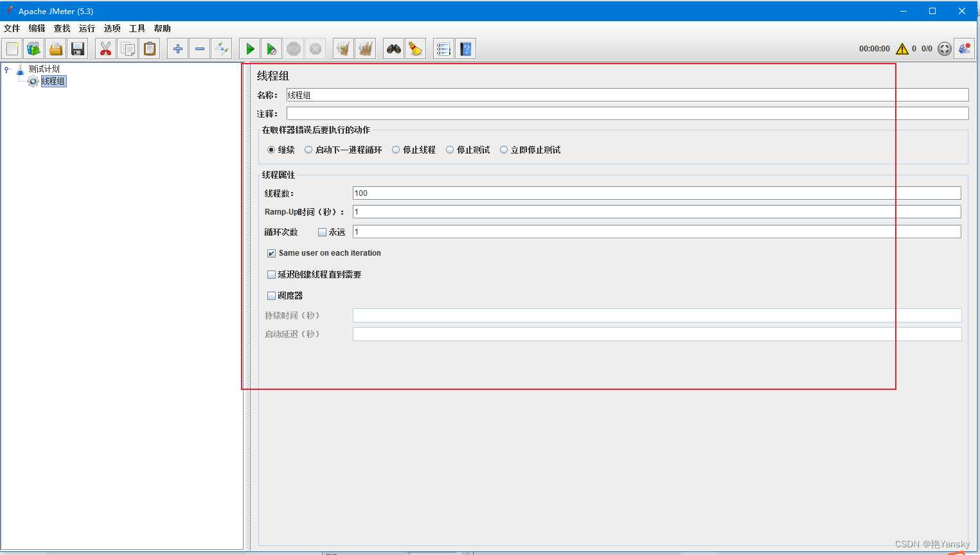Click the Clear results broom icon
This screenshot has height=555, width=980.
click(x=344, y=49)
